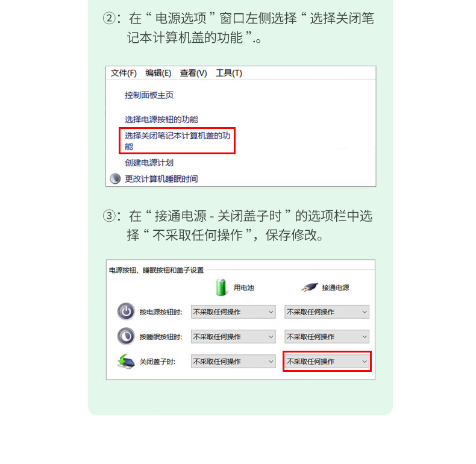Open 更改计算机睡眠时间 link

[161, 179]
